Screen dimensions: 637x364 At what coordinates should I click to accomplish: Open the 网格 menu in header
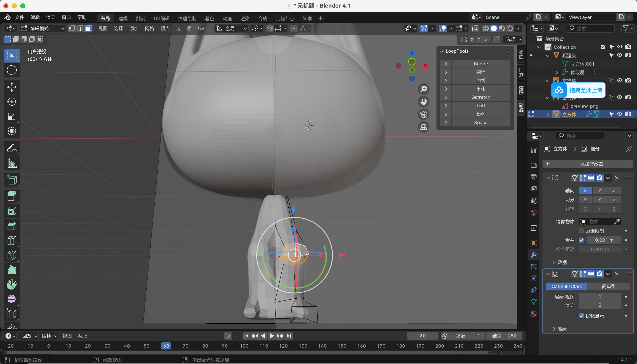click(149, 28)
